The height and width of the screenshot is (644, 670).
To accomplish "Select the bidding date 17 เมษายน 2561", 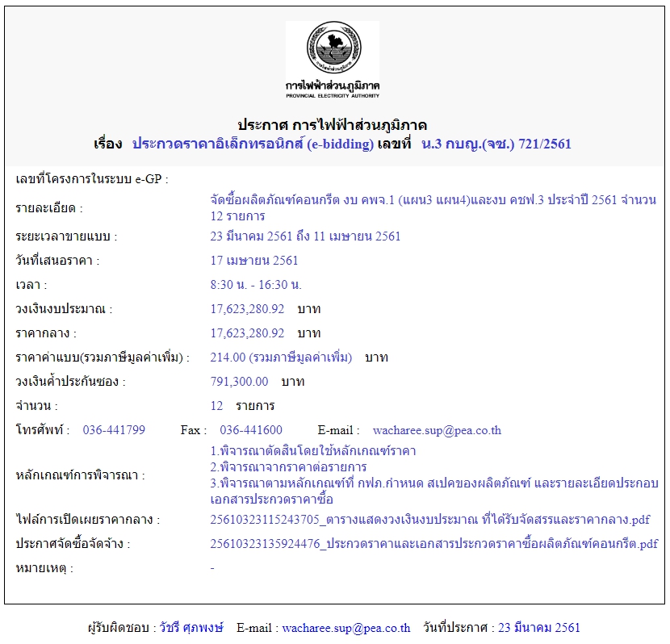I will 253,260.
